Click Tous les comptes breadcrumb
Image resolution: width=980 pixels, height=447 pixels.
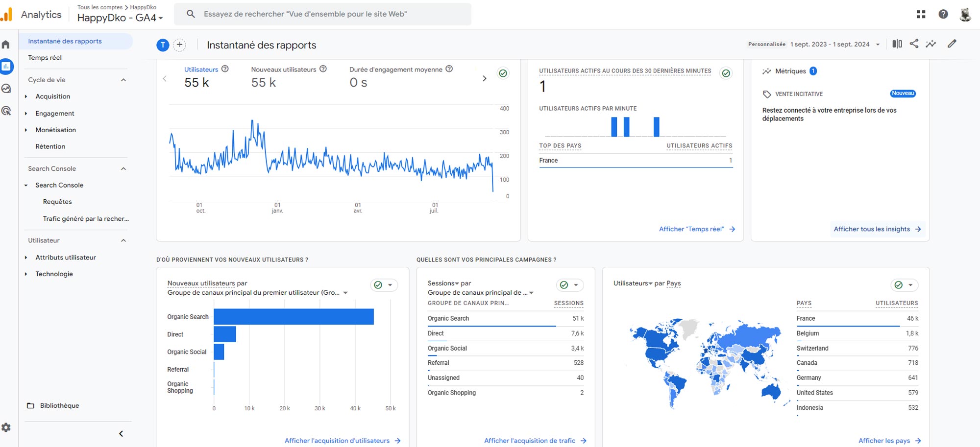point(100,7)
